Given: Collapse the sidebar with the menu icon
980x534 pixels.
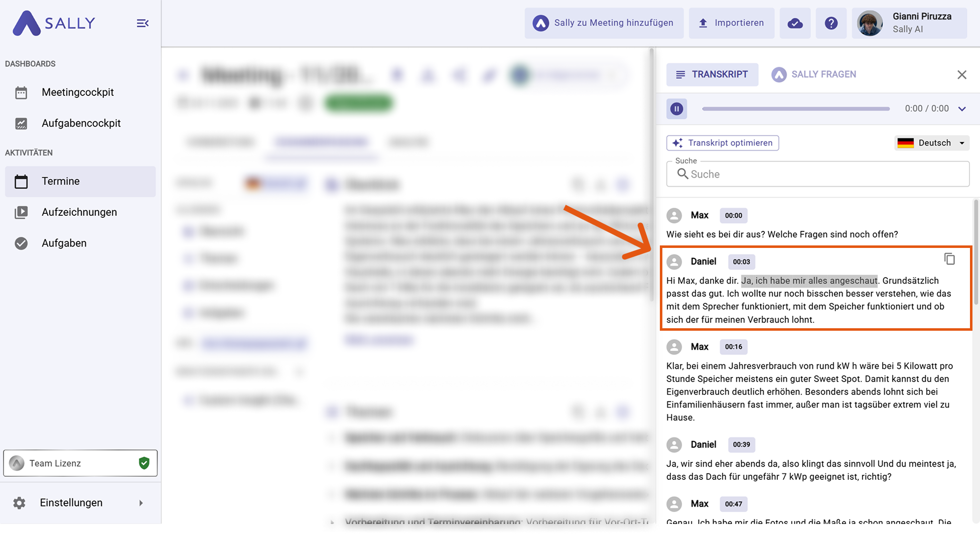Looking at the screenshot, I should click(143, 23).
